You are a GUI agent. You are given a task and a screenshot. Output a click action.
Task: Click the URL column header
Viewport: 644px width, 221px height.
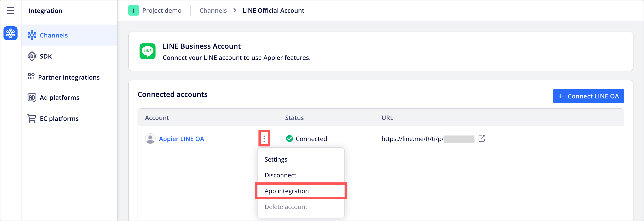(387, 118)
